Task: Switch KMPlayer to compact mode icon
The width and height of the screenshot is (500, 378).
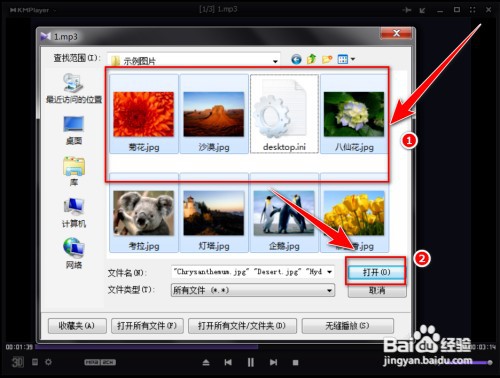Action: (422, 10)
